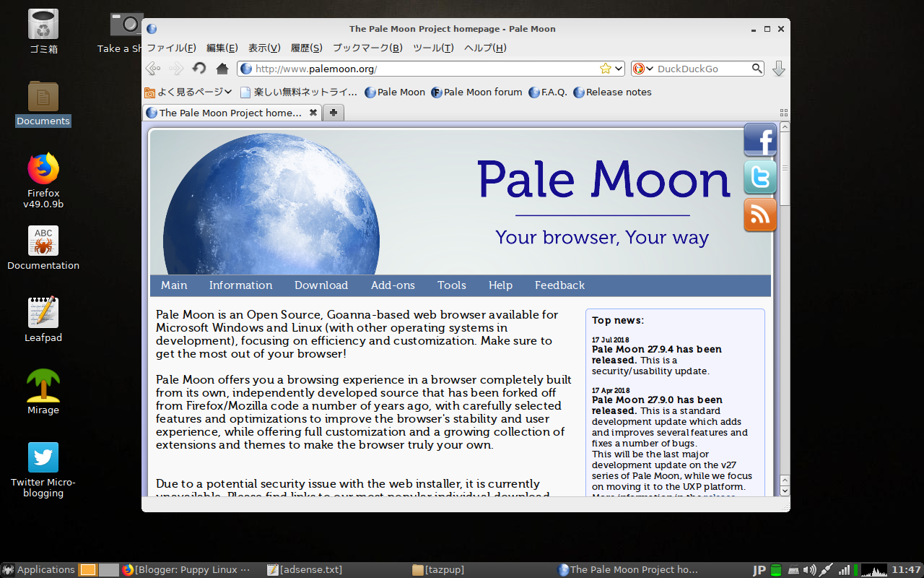This screenshot has width=924, height=578.
Task: Open the 履歴(S) menu
Action: click(x=306, y=48)
